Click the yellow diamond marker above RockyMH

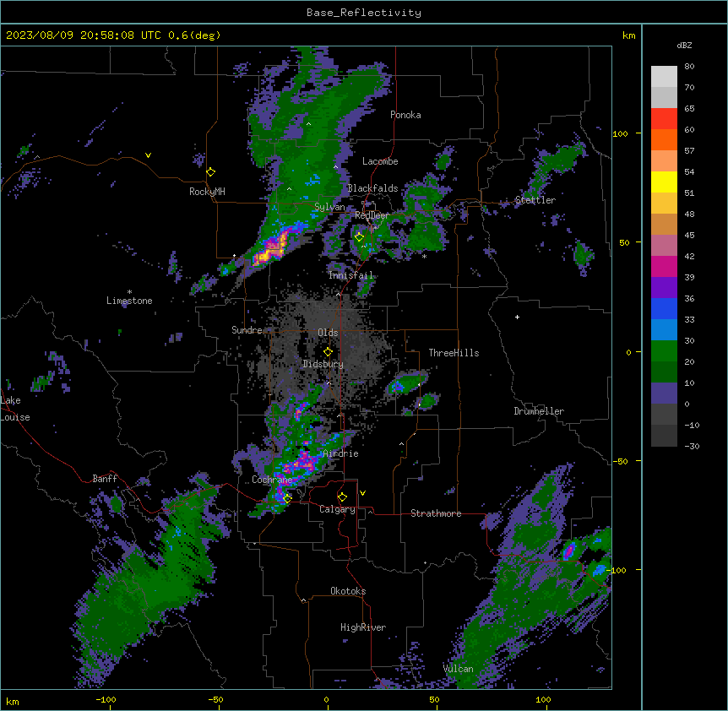pyautogui.click(x=211, y=172)
